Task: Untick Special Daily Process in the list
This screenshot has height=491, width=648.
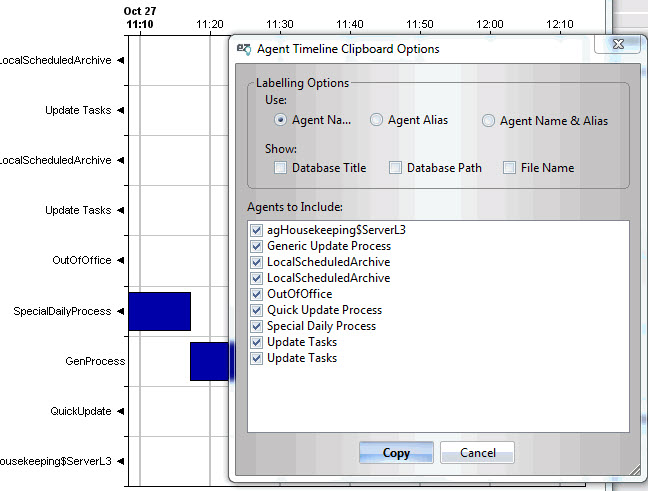Action: pyautogui.click(x=257, y=326)
